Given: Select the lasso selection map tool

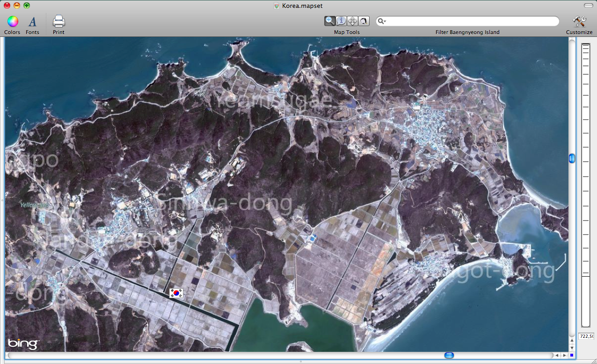Looking at the screenshot, I should (x=364, y=21).
